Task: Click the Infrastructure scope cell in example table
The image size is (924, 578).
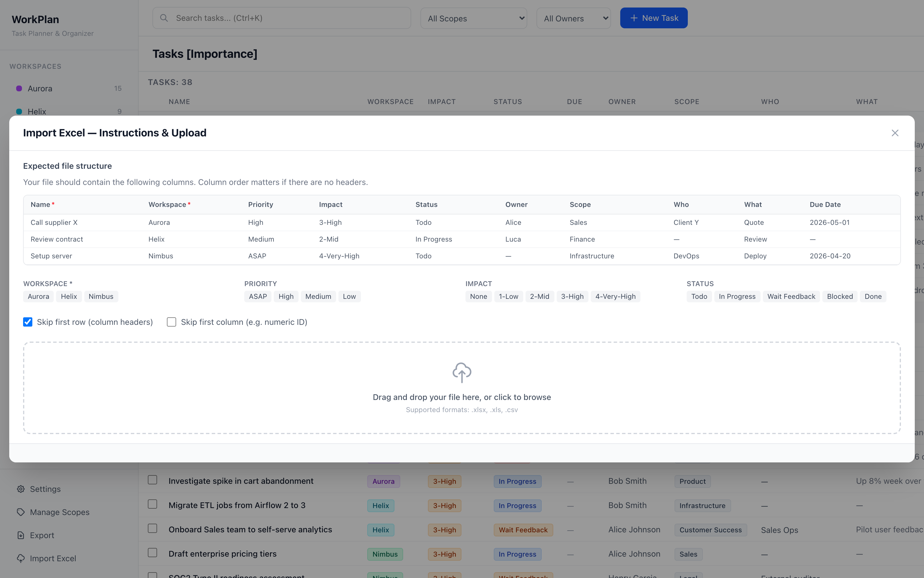Action: point(591,256)
